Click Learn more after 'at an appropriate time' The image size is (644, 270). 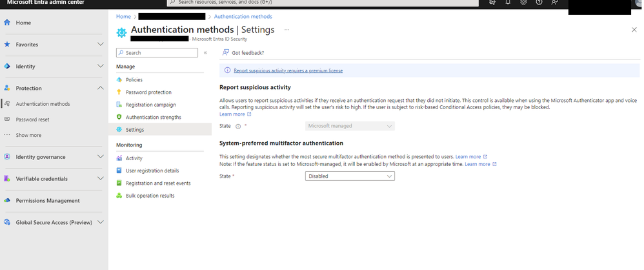tap(481, 164)
